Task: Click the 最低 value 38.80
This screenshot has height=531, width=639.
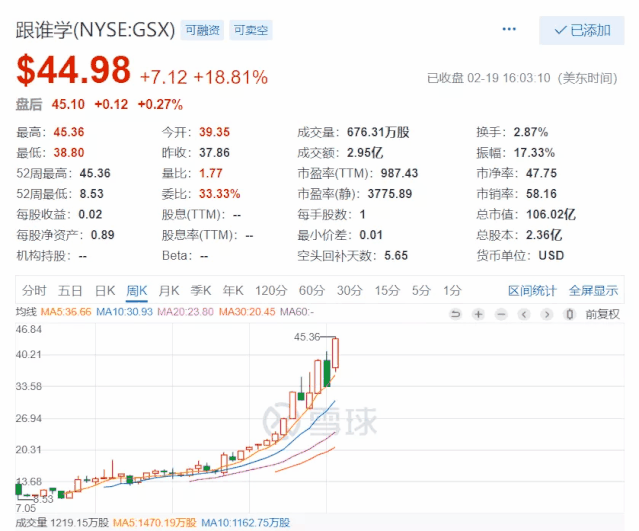Action: [68, 153]
